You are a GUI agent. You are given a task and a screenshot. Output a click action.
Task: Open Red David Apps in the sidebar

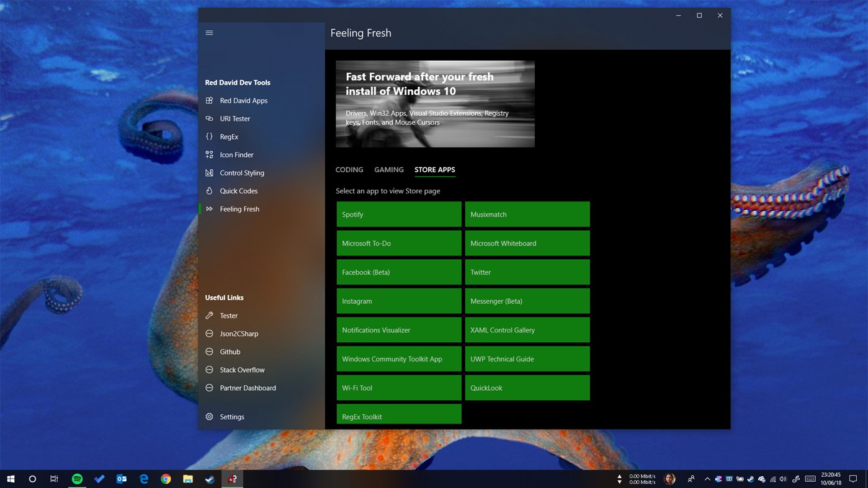point(261,100)
